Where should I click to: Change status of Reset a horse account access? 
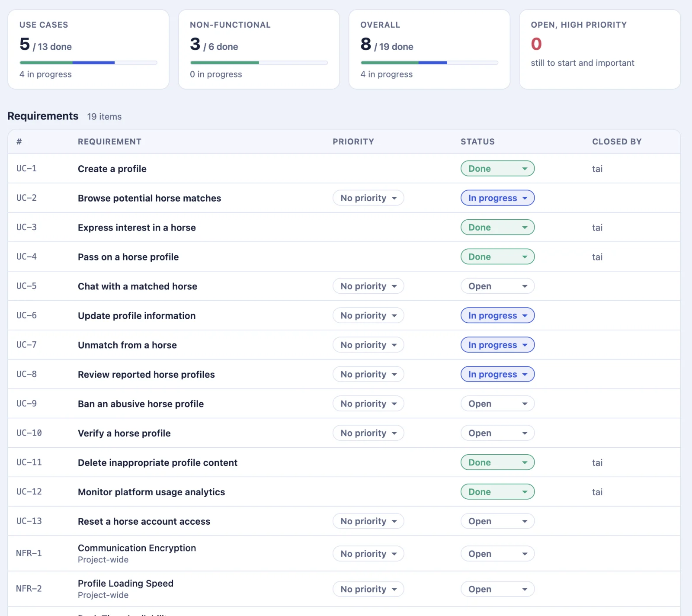497,522
